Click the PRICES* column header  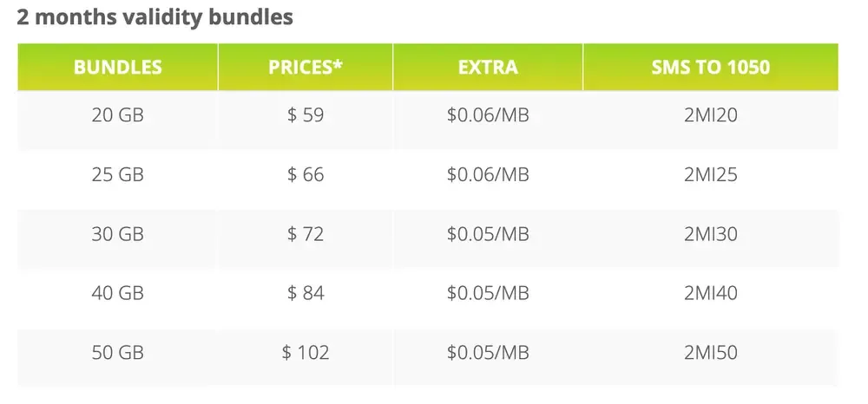click(306, 67)
